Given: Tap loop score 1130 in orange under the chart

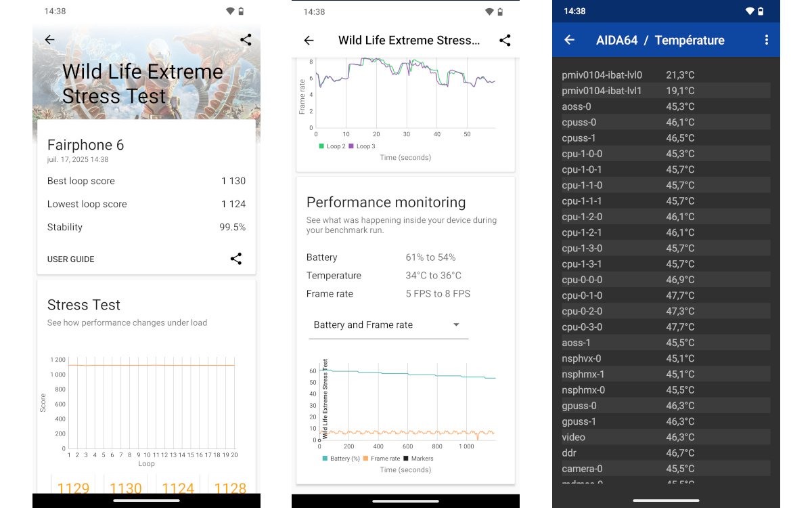Looking at the screenshot, I should (126, 488).
